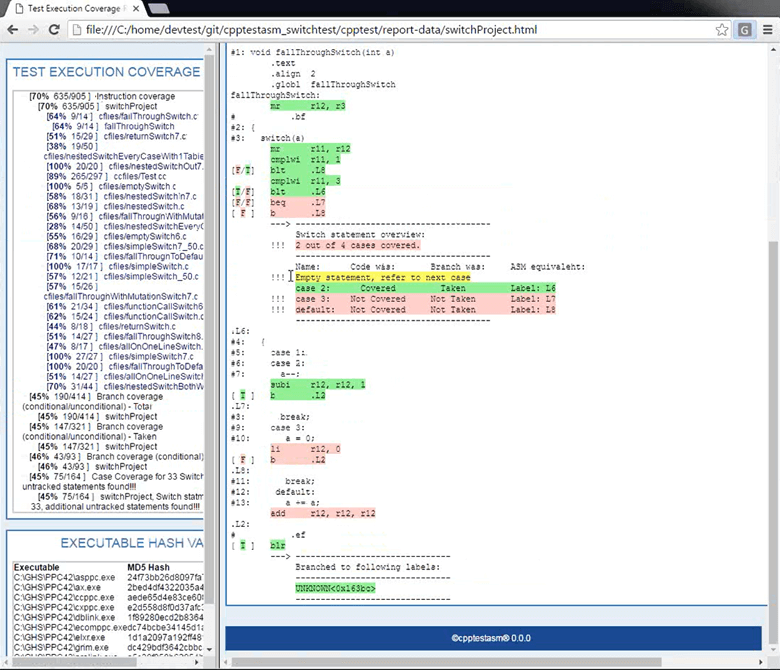
Task: Click the UNKNOWN<0x163bc> branch label
Action: click(x=335, y=588)
